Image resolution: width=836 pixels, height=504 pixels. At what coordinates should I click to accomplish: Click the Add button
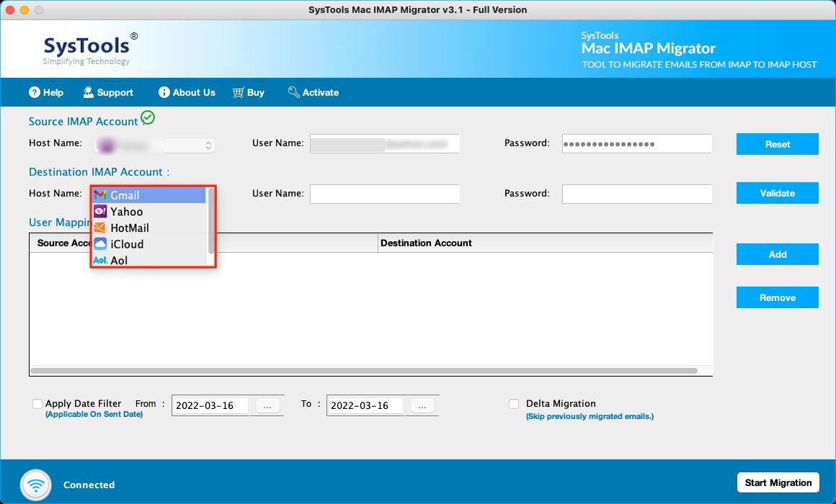click(x=778, y=254)
